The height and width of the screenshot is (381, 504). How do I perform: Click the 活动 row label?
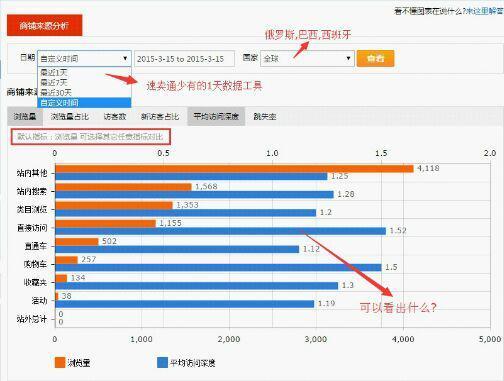coord(39,301)
